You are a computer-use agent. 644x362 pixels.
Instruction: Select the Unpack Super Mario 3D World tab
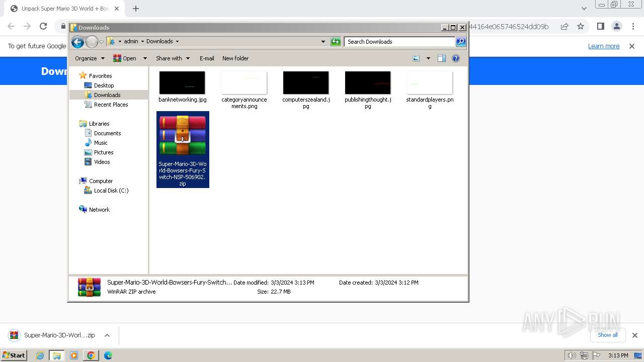pos(64,9)
